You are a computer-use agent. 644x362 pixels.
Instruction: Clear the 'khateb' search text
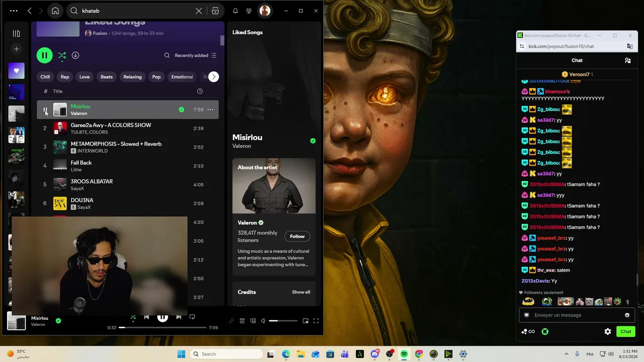pyautogui.click(x=199, y=11)
